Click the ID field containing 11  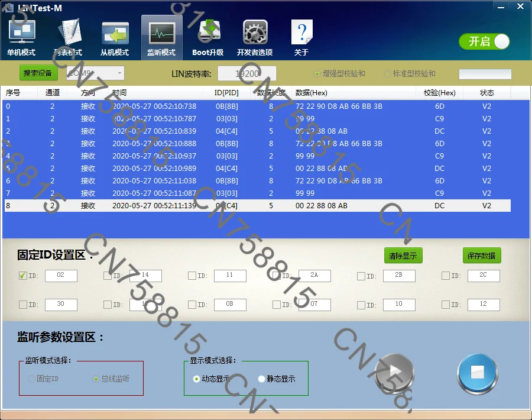[230, 276]
